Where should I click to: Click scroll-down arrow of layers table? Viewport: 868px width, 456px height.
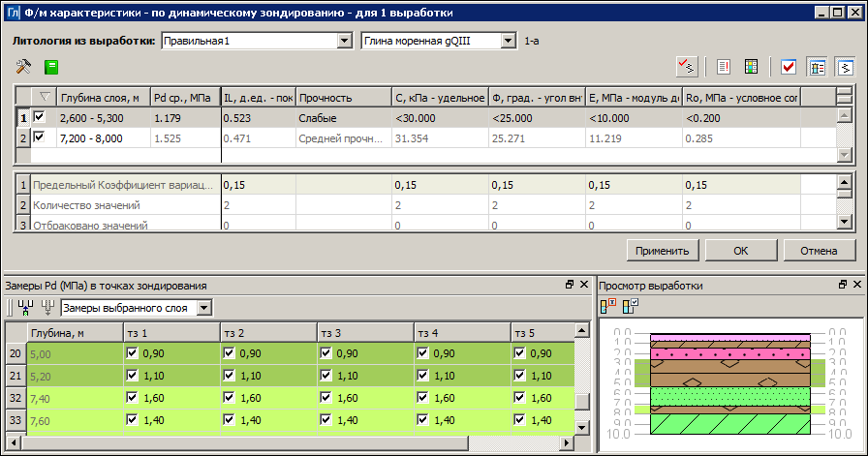(x=844, y=155)
